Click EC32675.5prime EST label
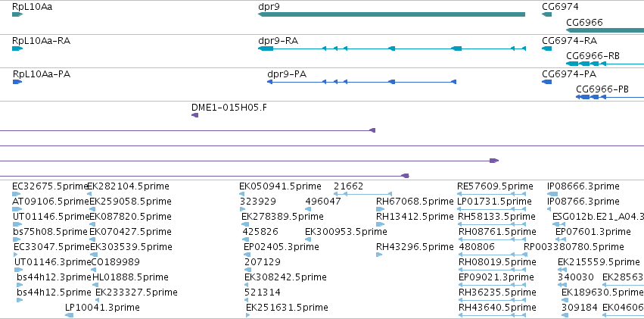Screen dimensions: 644x319 (x=50, y=186)
